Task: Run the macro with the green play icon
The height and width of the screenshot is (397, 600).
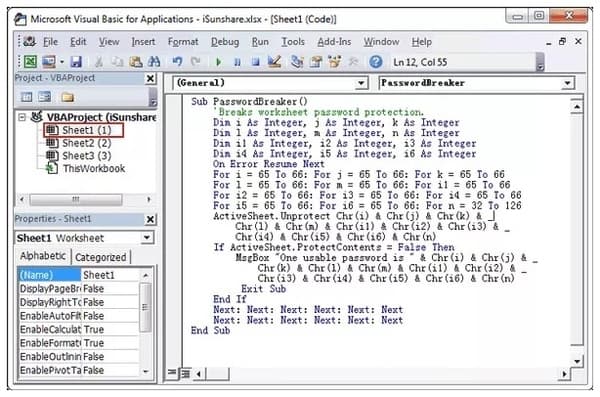Action: point(218,61)
